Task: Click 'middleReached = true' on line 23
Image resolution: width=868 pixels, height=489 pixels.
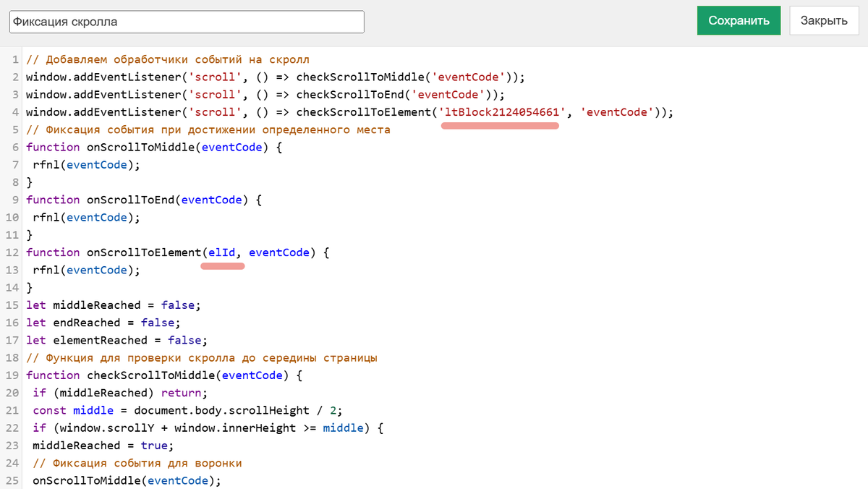Action: click(x=103, y=446)
